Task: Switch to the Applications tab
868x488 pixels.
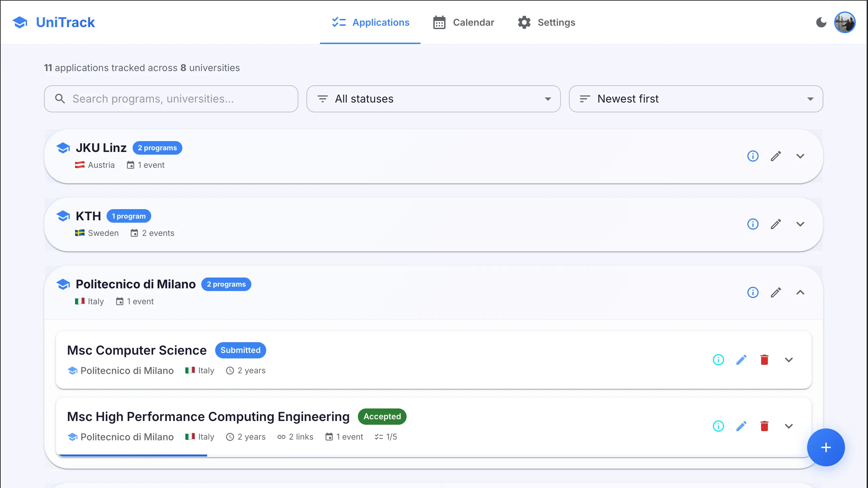Action: pos(370,22)
